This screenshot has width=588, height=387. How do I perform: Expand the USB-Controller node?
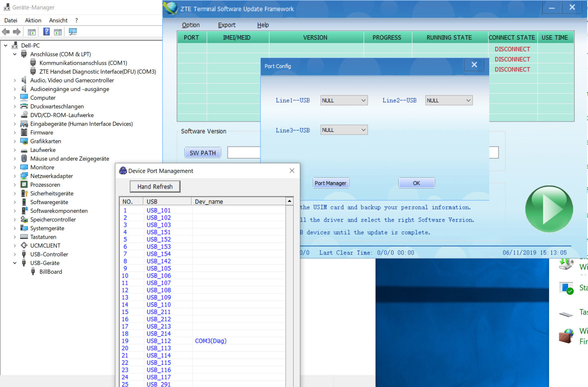15,254
